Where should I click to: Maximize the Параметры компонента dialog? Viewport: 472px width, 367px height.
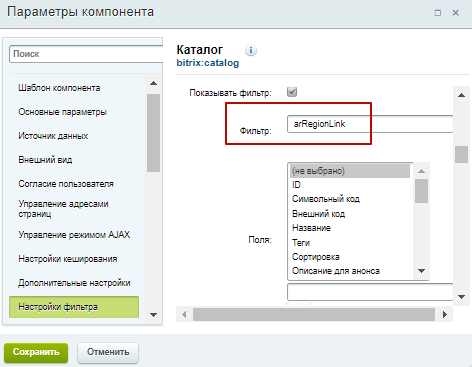[x=438, y=13]
